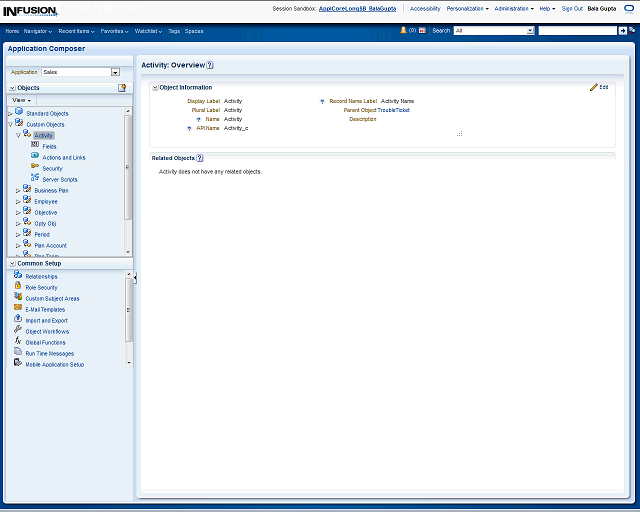Click help icon beside Activity: Overview
Screen dimensions: 640x512
coord(210,65)
